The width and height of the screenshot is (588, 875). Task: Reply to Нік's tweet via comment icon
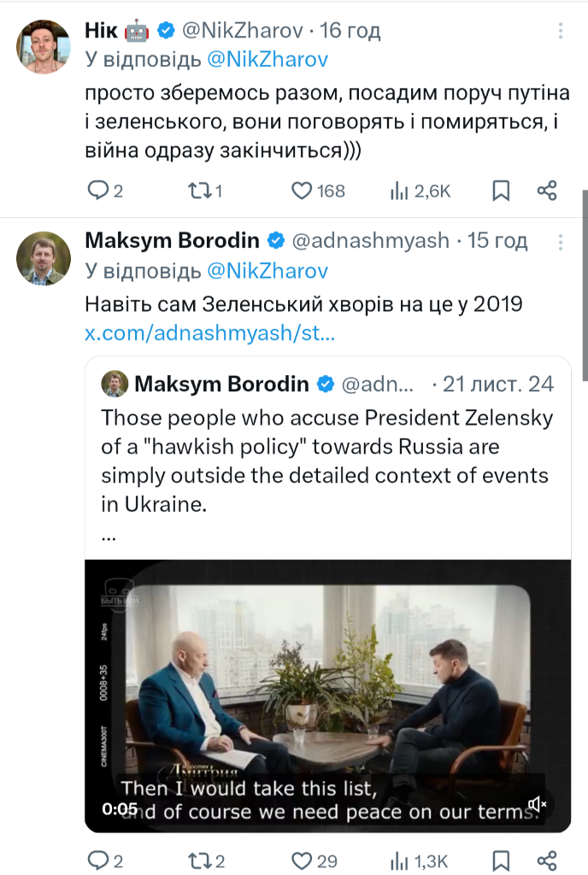click(x=100, y=191)
